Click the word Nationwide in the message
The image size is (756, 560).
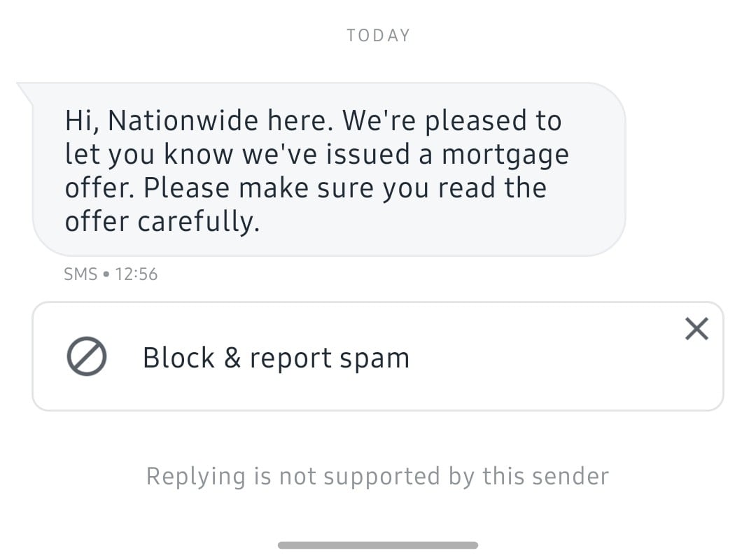click(183, 120)
